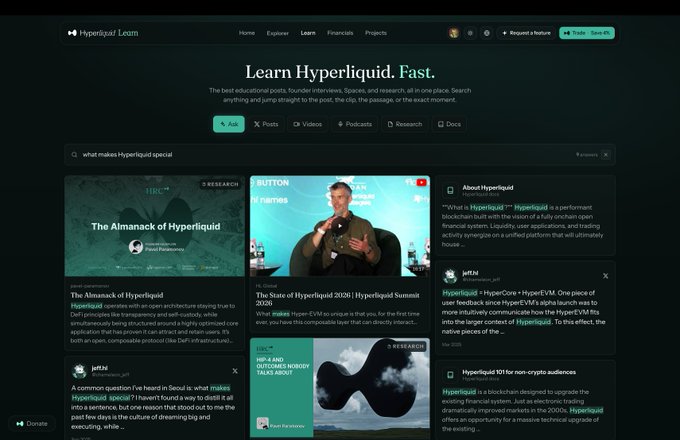The width and height of the screenshot is (680, 440).
Task: Open the Financials nav item
Action: [340, 33]
